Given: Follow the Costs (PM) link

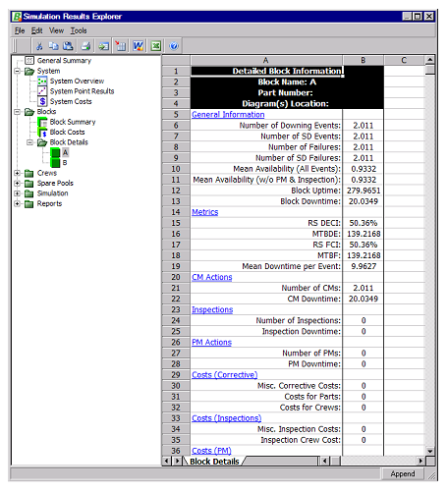Looking at the screenshot, I should [211, 451].
